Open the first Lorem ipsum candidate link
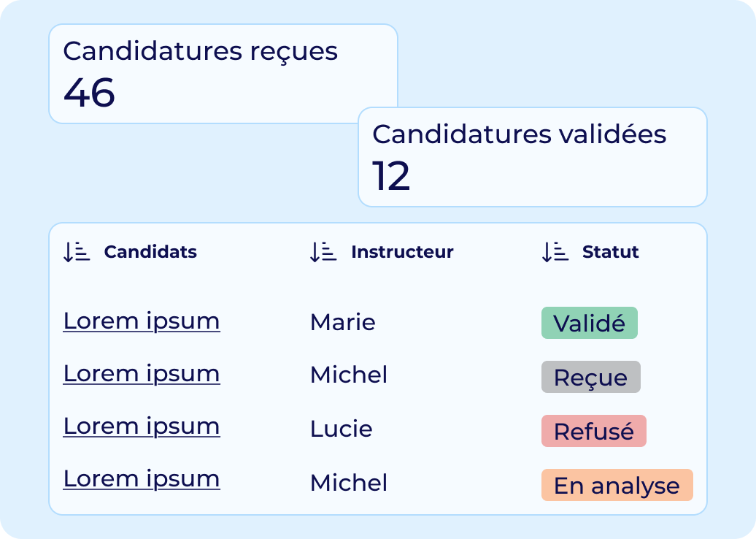Image resolution: width=756 pixels, height=539 pixels. 142,321
